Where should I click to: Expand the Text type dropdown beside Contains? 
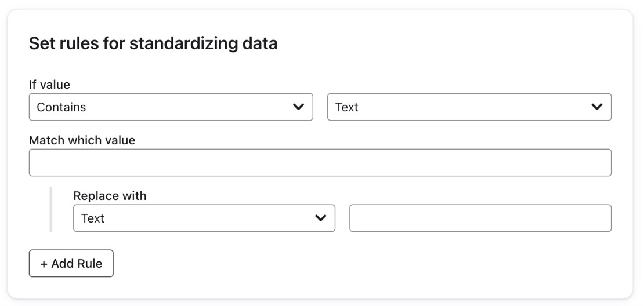click(x=469, y=107)
